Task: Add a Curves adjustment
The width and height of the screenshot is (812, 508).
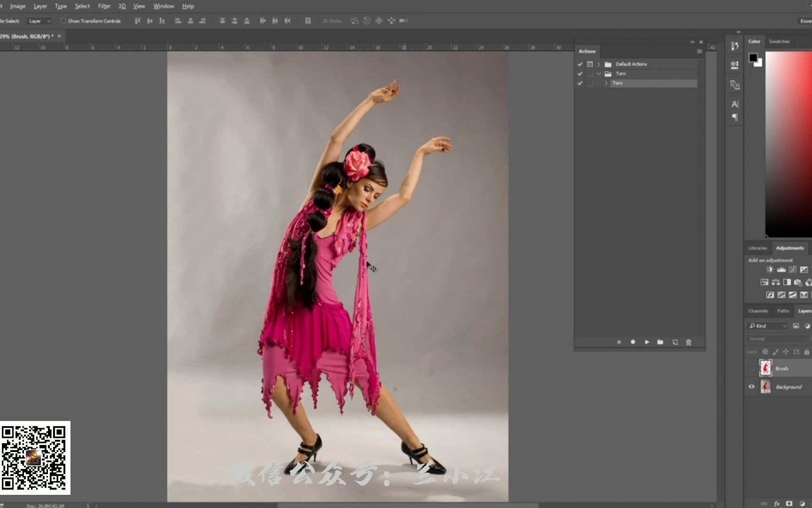Action: 793,270
